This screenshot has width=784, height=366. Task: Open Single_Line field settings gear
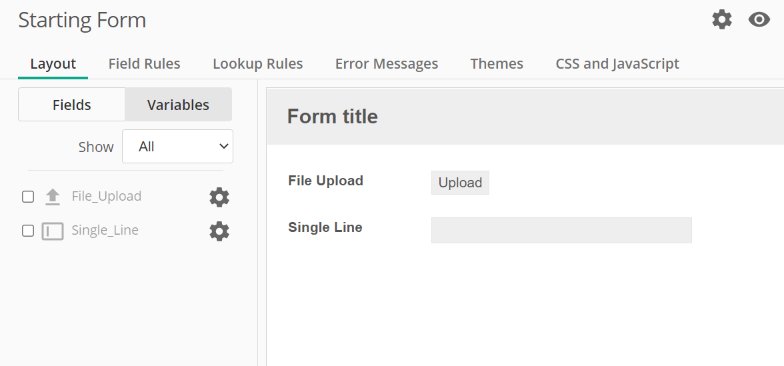coord(219,232)
